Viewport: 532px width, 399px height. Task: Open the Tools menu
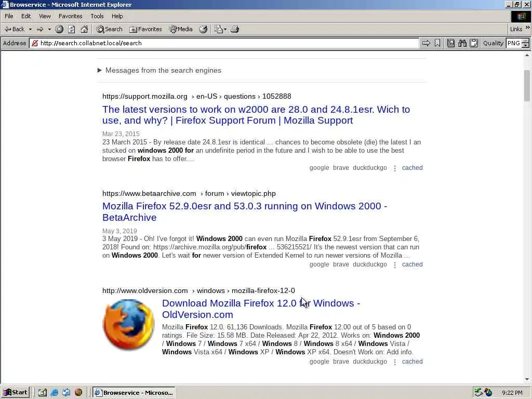point(97,16)
